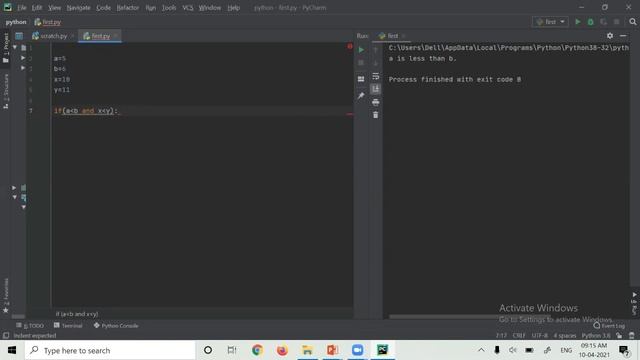The image size is (640, 360).
Task: Open the Project tool window sidebar tab
Action: click(x=6, y=48)
